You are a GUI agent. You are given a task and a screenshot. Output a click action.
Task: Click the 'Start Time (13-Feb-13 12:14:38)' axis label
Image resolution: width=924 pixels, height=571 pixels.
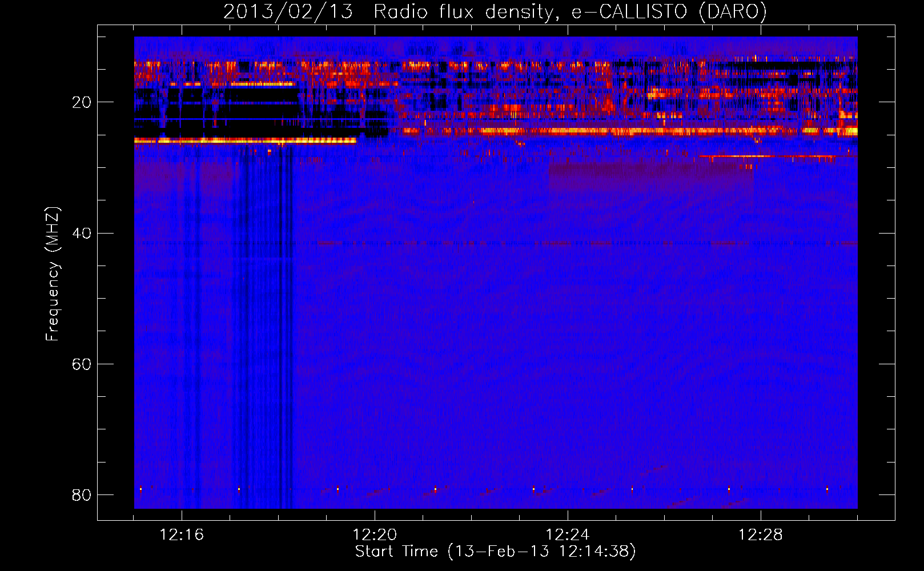click(495, 552)
